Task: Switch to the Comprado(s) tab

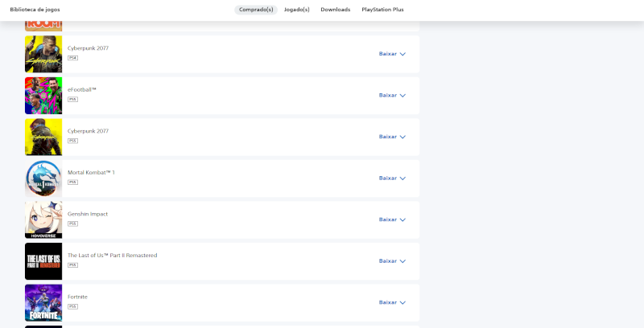Action: pyautogui.click(x=256, y=10)
